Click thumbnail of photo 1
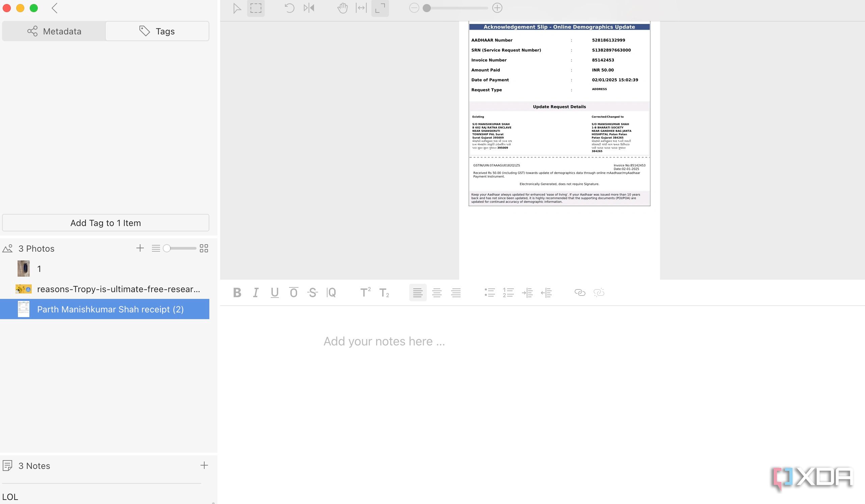865x504 pixels. (x=23, y=269)
